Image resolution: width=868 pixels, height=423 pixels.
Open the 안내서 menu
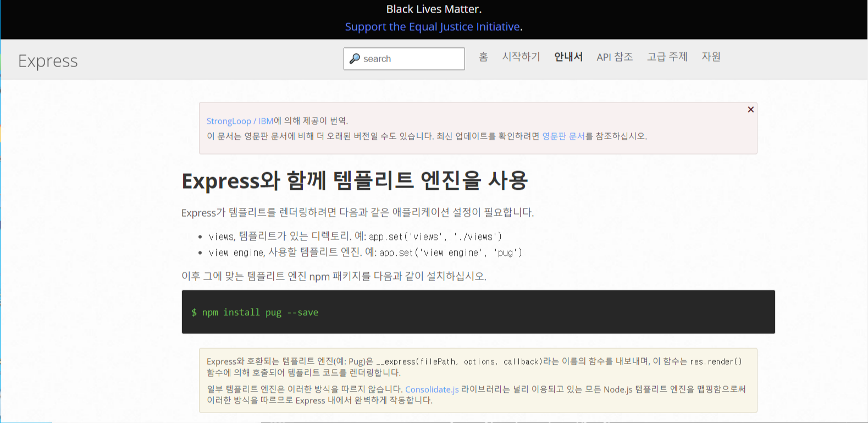[568, 57]
